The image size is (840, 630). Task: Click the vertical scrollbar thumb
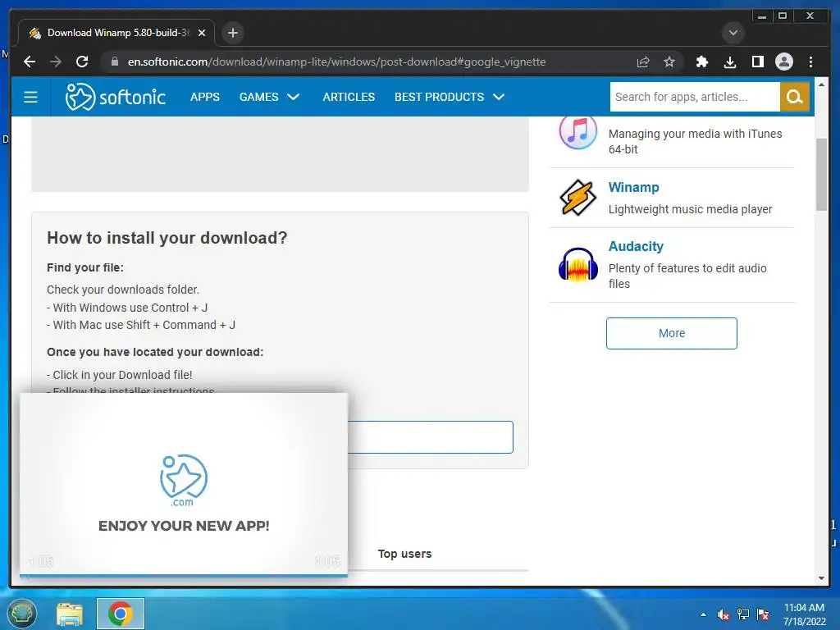tap(821, 175)
